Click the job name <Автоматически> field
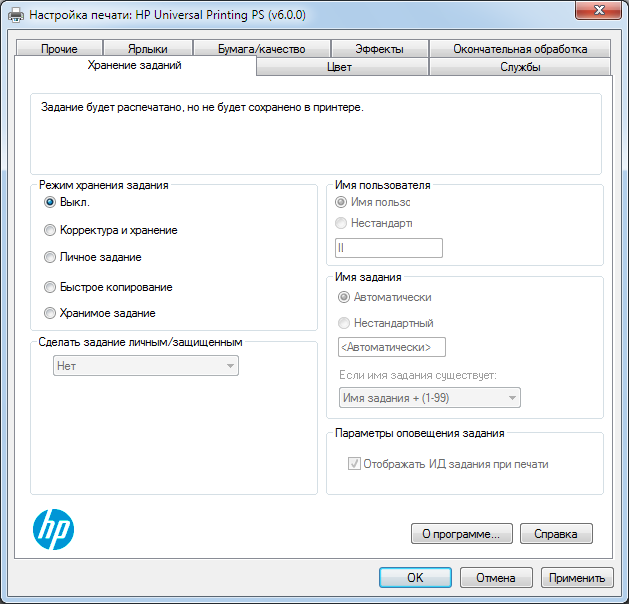The width and height of the screenshot is (629, 604). (x=390, y=347)
